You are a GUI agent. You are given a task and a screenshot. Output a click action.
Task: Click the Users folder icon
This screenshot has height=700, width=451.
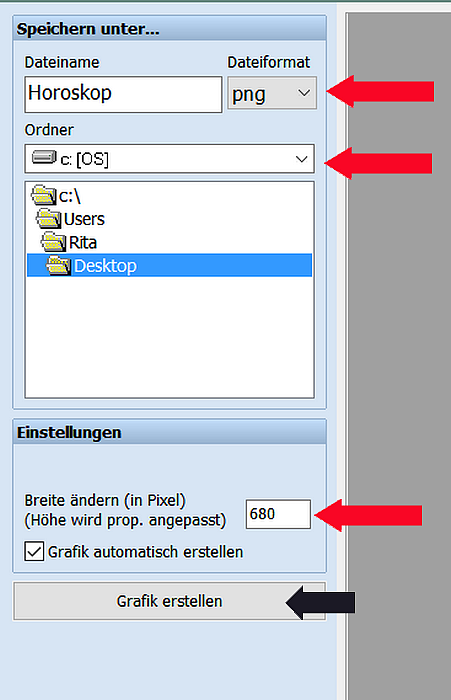click(x=49, y=219)
